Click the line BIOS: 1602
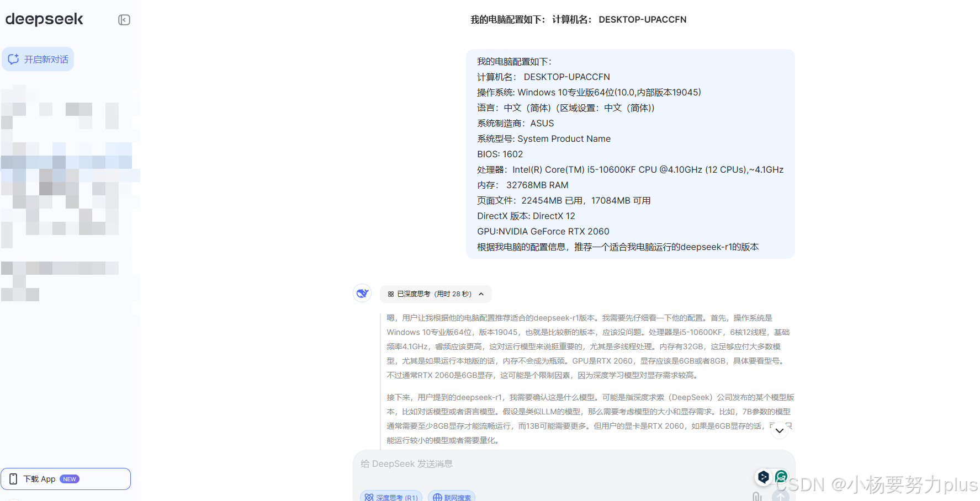 (500, 154)
